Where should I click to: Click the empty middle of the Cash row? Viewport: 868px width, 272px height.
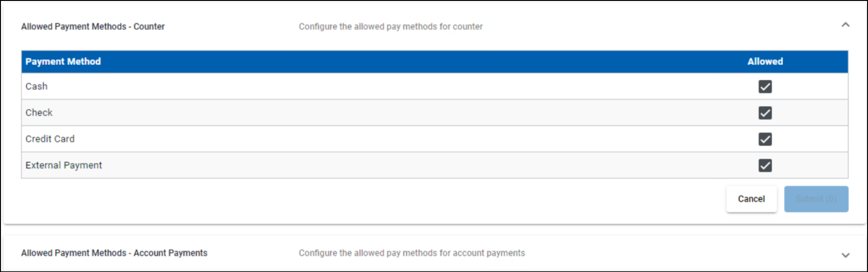pyautogui.click(x=401, y=86)
